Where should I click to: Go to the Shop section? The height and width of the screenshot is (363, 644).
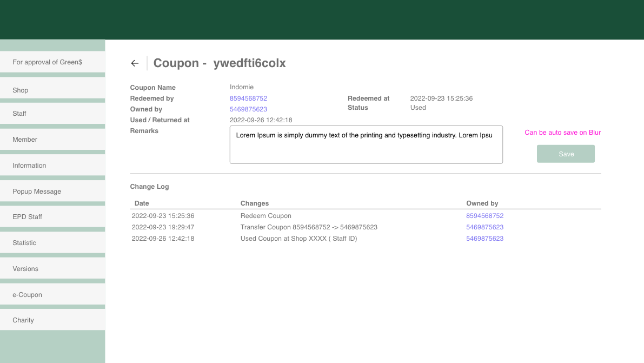52,90
